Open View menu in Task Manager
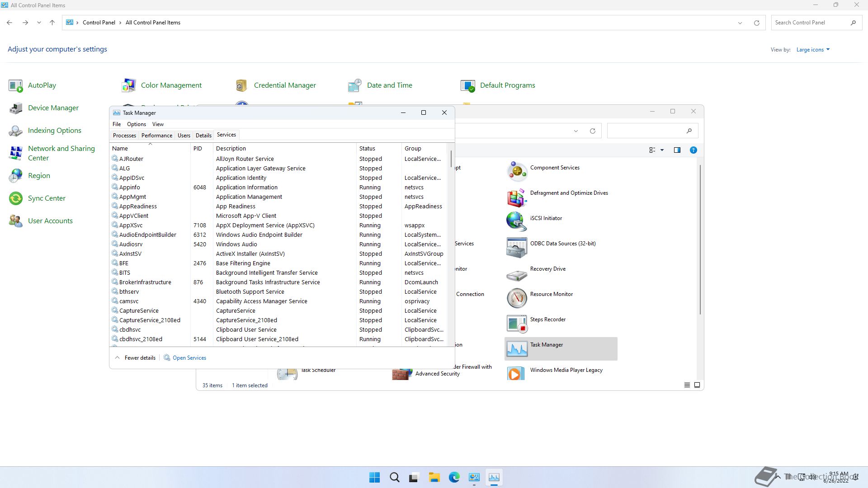Viewport: 868px width, 488px height. [158, 124]
